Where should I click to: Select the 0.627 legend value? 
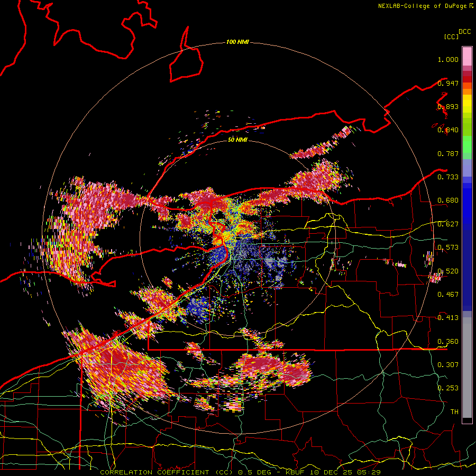(x=448, y=224)
